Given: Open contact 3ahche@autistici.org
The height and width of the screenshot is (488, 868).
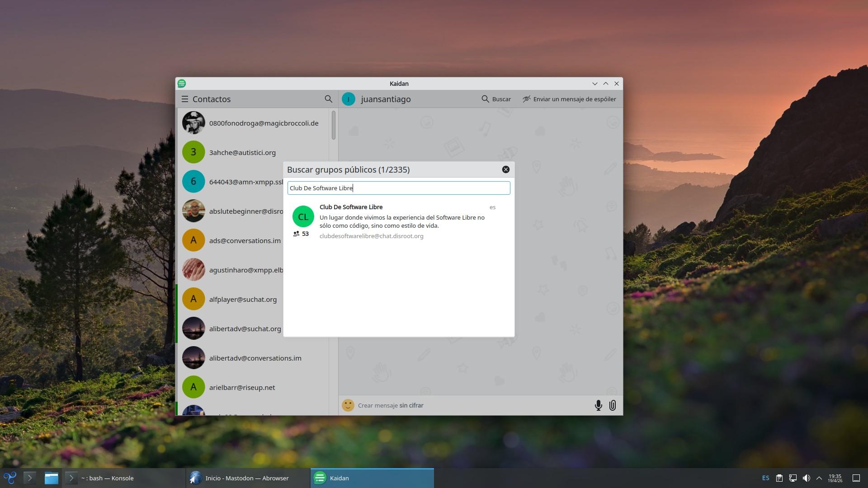Looking at the screenshot, I should click(x=253, y=152).
